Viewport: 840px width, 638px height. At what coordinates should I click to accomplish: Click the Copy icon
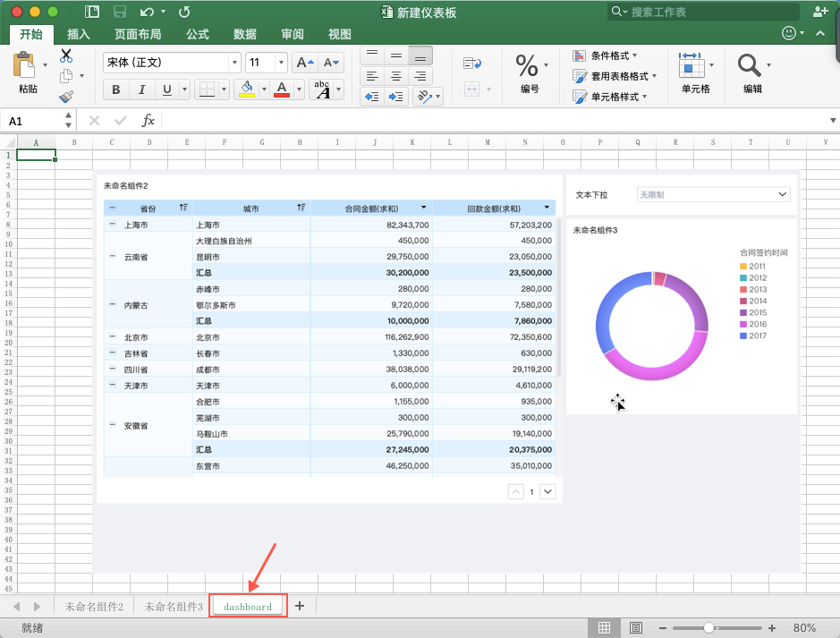pyautogui.click(x=66, y=76)
